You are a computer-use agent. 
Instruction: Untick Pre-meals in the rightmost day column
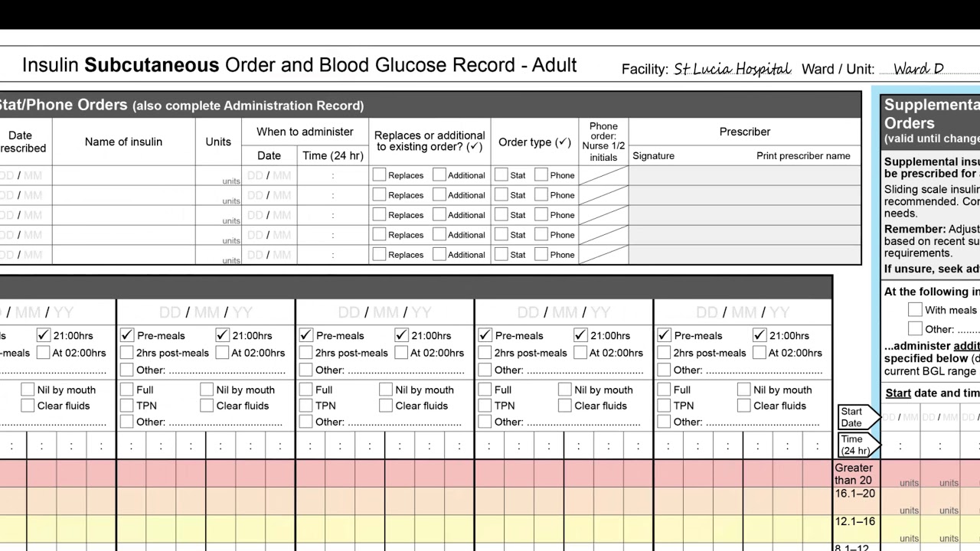click(x=665, y=335)
